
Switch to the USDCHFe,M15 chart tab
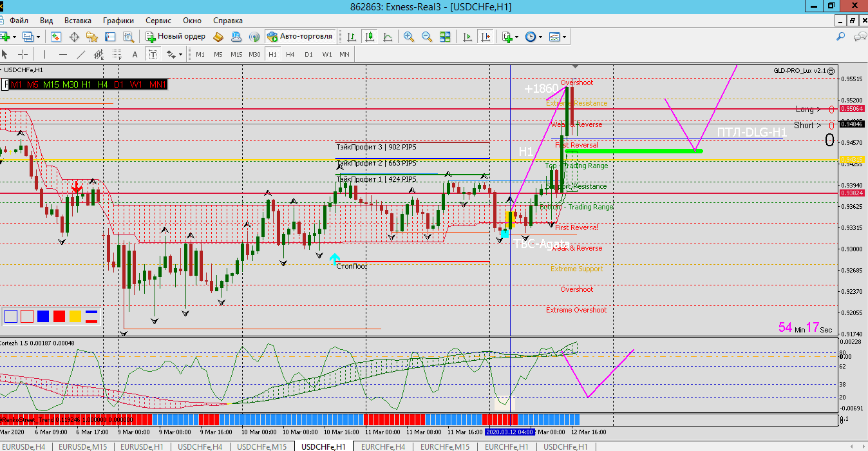click(261, 446)
